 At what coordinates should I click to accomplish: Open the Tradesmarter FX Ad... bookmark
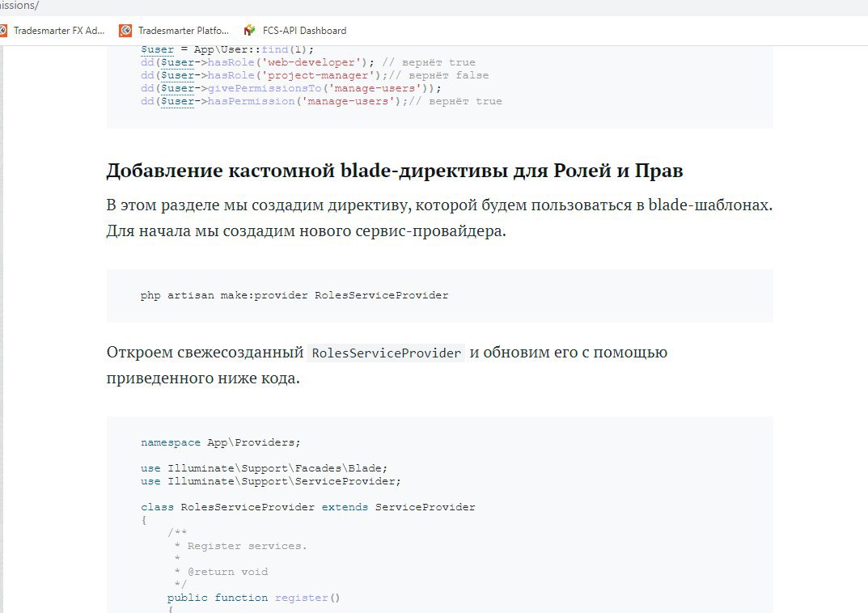point(53,31)
